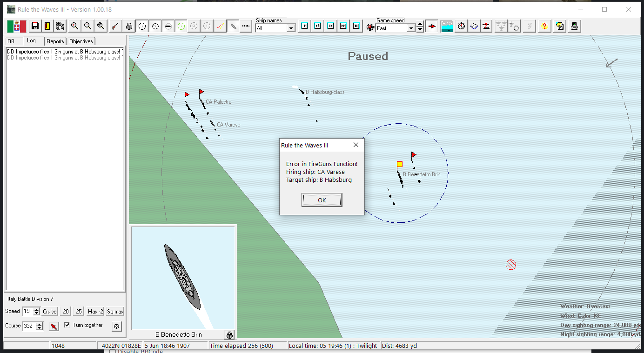
Task: Set division speed to 25
Action: (79, 312)
